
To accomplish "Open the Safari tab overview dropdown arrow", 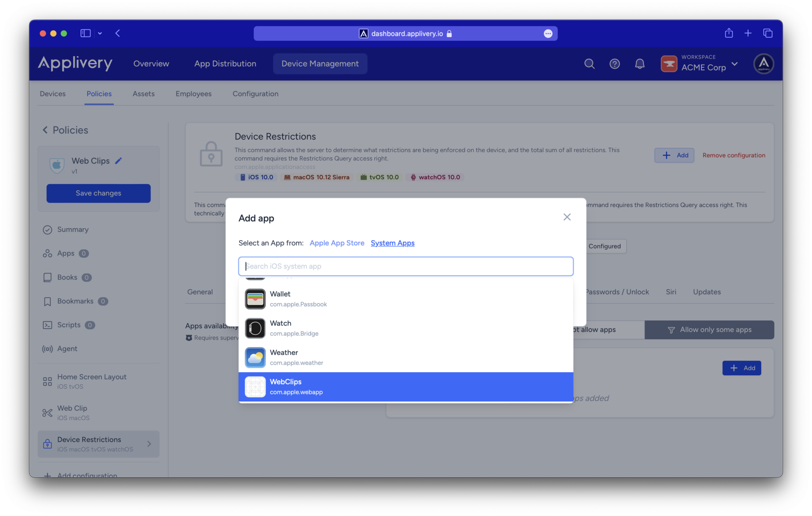I will click(x=100, y=33).
